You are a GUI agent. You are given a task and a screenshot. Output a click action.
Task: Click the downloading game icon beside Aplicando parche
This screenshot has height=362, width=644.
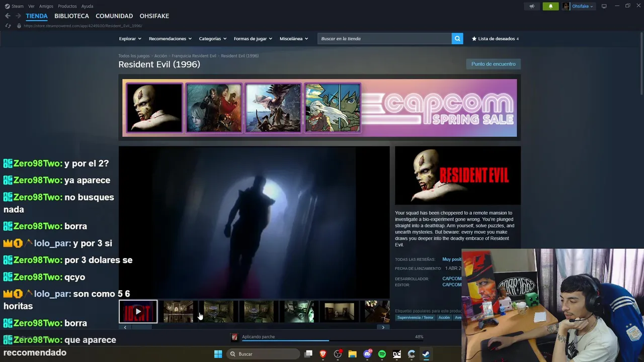234,337
